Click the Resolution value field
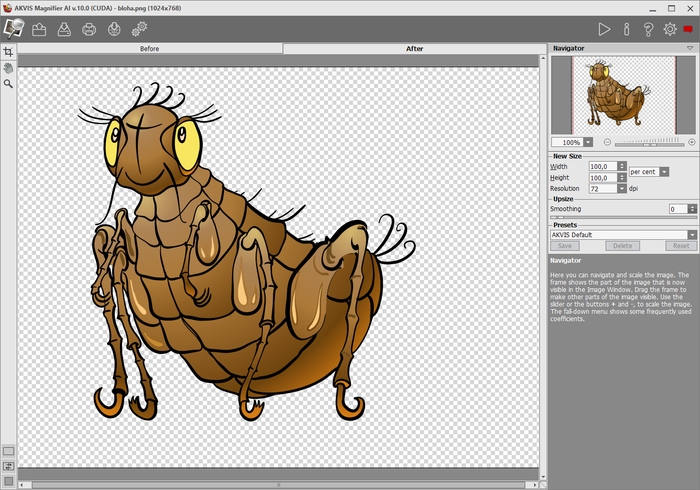The image size is (700, 490). tap(603, 189)
